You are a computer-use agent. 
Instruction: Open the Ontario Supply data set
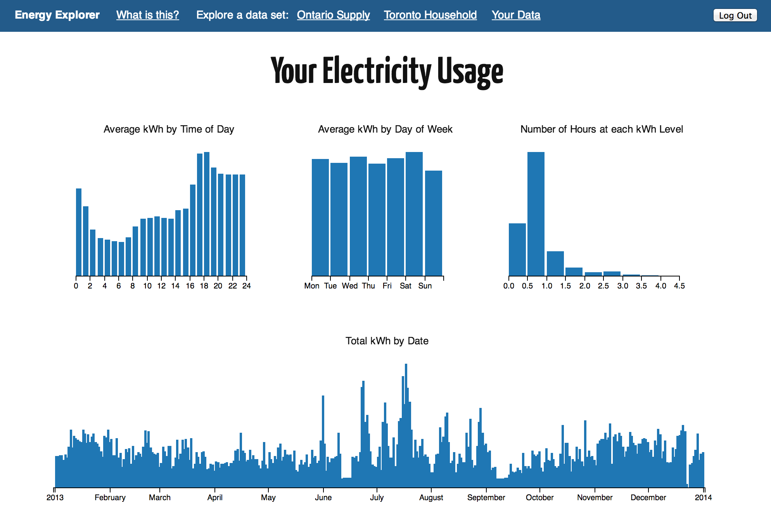333,15
